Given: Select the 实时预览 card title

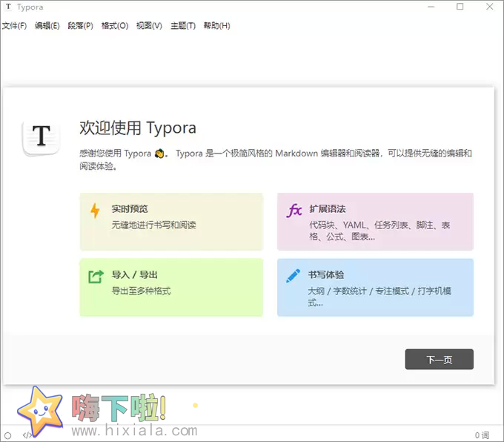Looking at the screenshot, I should pyautogui.click(x=130, y=209).
